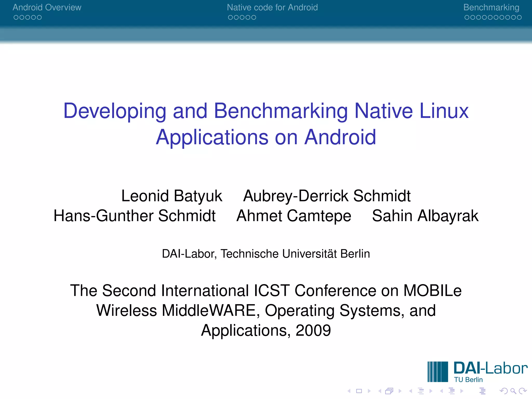
Task: Click the magnifier search icon
Action: click(x=513, y=391)
